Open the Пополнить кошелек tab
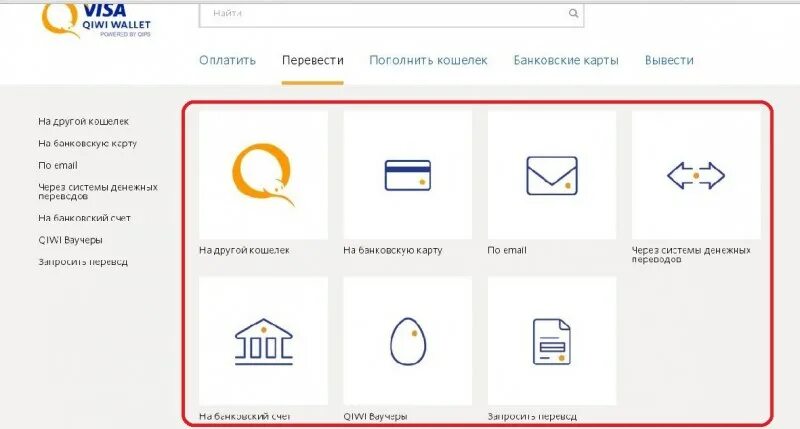 click(x=428, y=60)
